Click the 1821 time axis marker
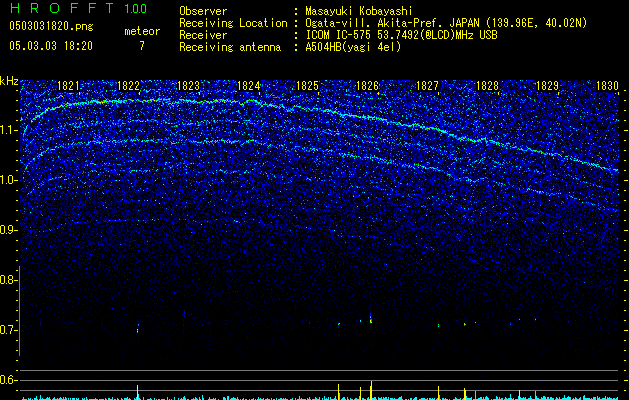 click(x=68, y=86)
